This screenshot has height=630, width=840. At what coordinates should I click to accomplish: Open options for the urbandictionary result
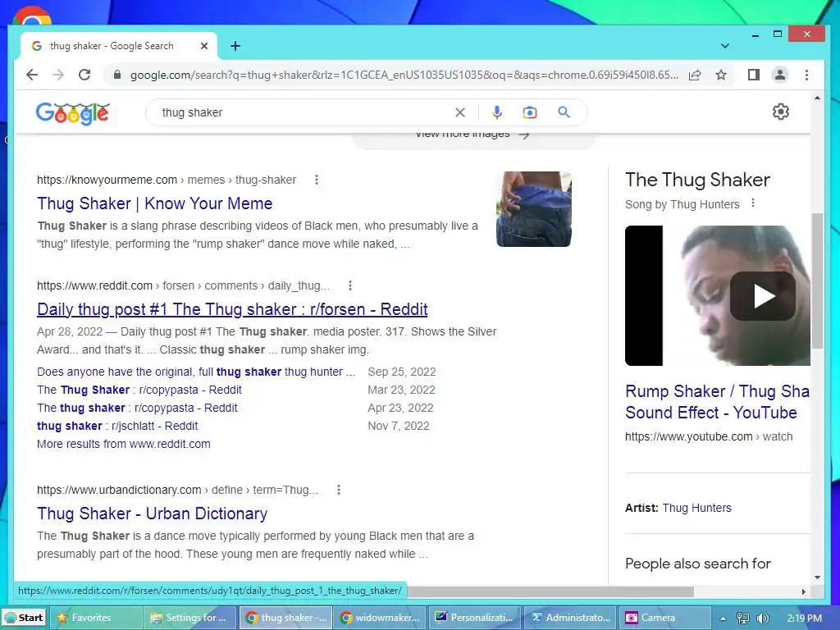click(x=338, y=490)
